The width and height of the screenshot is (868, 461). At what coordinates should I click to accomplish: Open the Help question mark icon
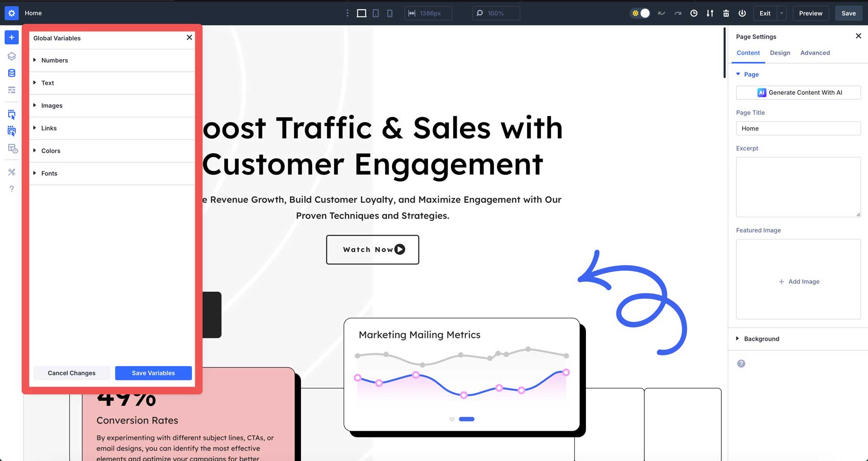[12, 188]
